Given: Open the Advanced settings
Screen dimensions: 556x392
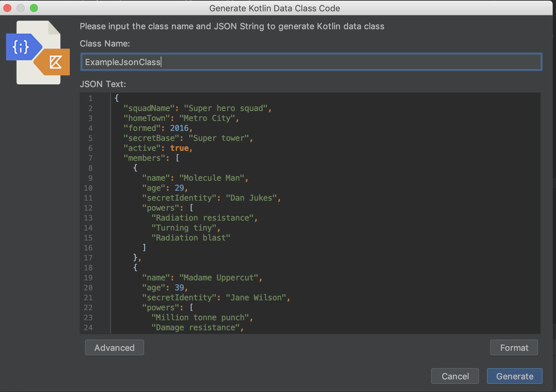Looking at the screenshot, I should pos(115,347).
